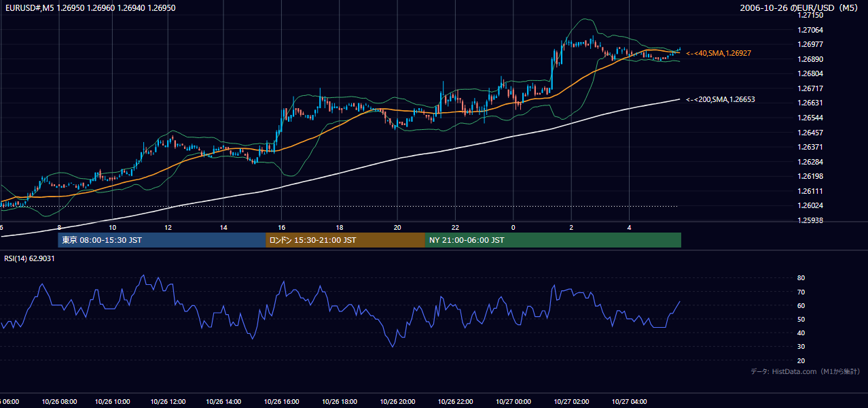Screen dimensions: 868x408
Task: Click RSI scale value 70
Action: pos(801,292)
